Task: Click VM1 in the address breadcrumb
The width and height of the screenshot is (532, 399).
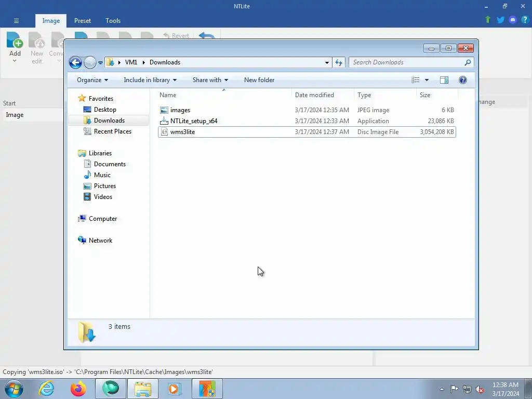Action: point(131,62)
